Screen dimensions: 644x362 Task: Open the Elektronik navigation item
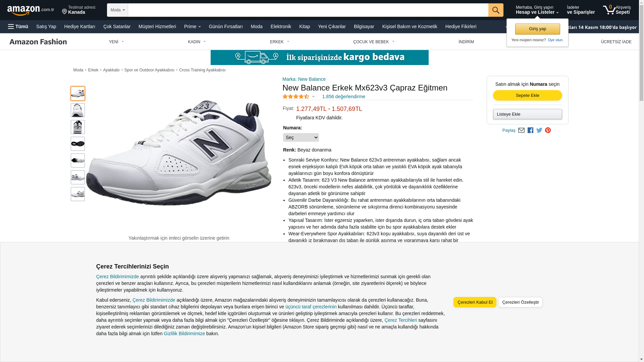pyautogui.click(x=281, y=26)
